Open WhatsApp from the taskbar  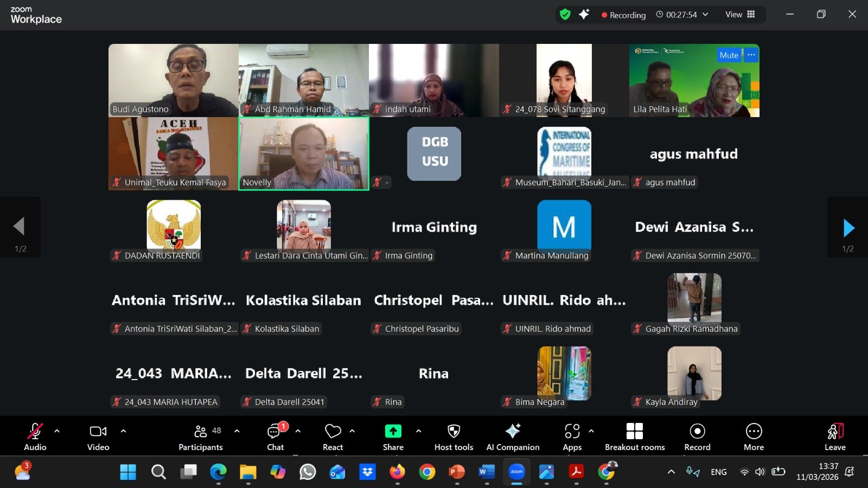(308, 472)
